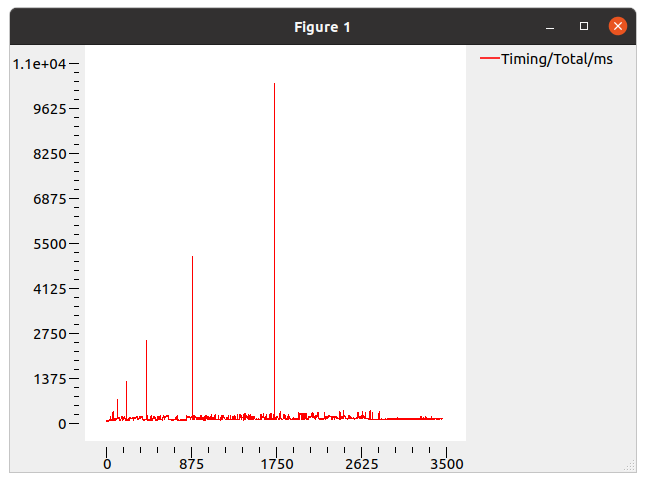The height and width of the screenshot is (482, 646).
Task: Select the Timing/Total/ms legend label
Action: pyautogui.click(x=557, y=59)
